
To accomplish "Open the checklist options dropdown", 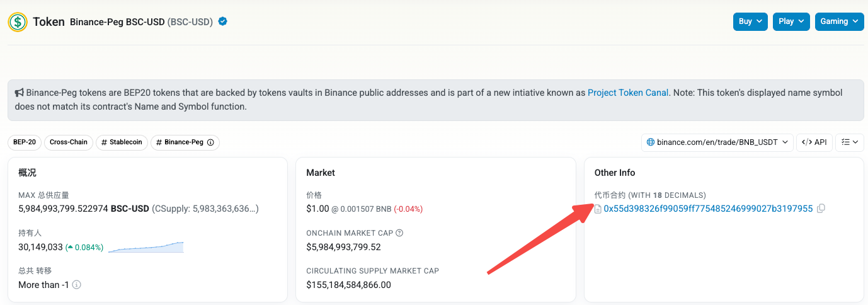I will click(849, 142).
